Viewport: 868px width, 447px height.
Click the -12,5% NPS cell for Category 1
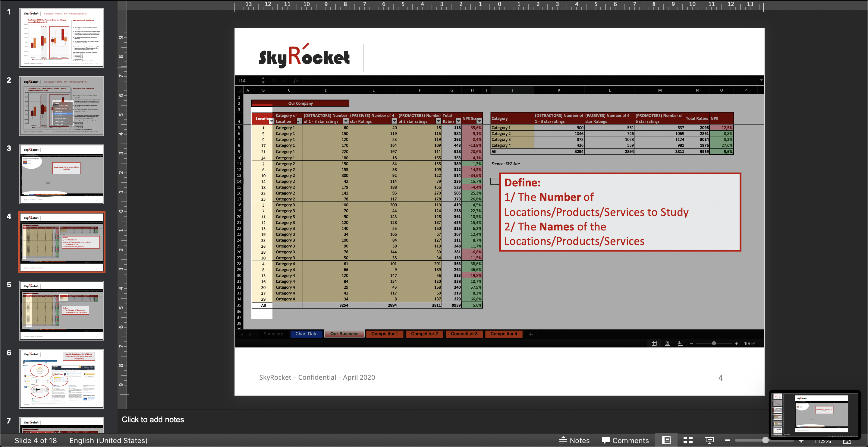tap(722, 127)
